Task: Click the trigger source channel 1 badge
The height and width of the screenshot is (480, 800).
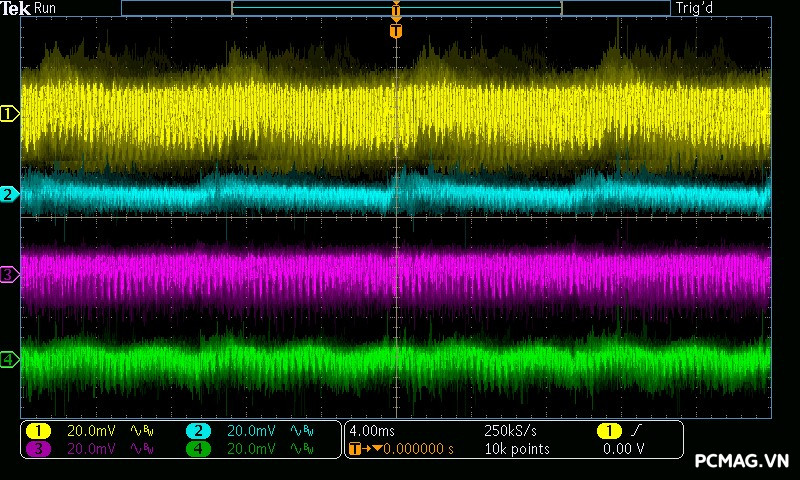Action: click(609, 430)
